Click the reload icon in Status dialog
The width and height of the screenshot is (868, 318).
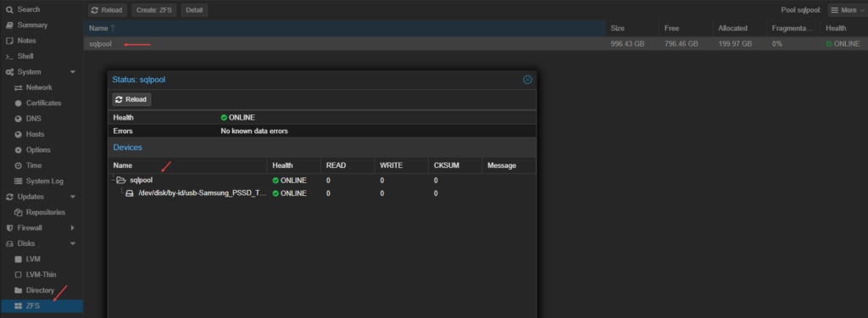[x=119, y=99]
